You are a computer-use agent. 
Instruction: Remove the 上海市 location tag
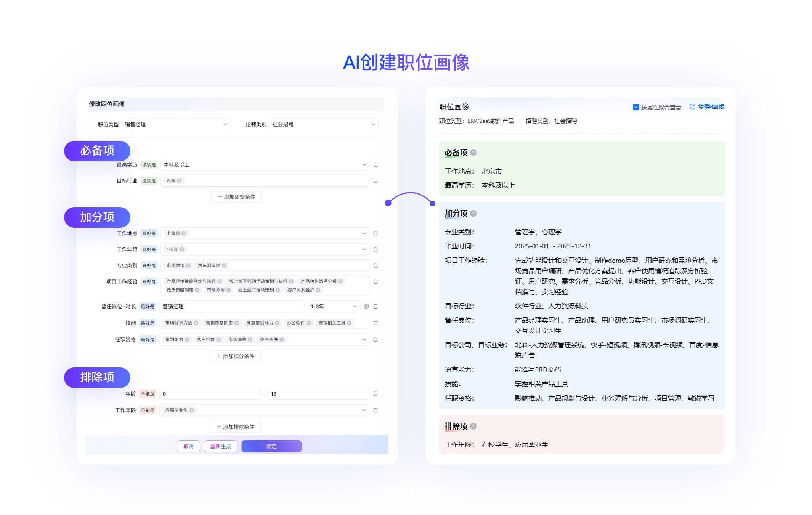point(184,233)
